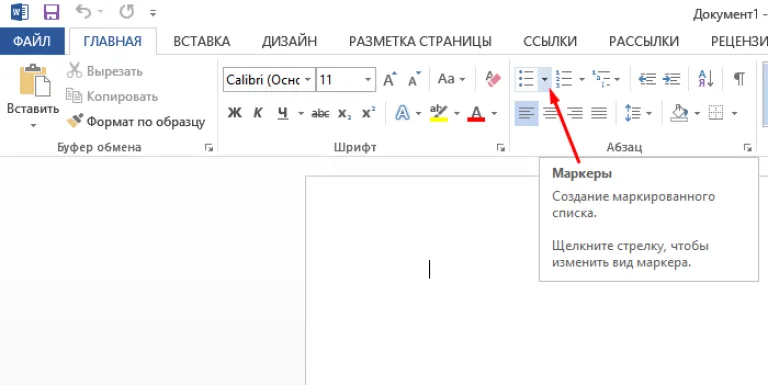The height and width of the screenshot is (385, 768).
Task: Open the РАССЫЛКИ tab
Action: click(x=644, y=42)
